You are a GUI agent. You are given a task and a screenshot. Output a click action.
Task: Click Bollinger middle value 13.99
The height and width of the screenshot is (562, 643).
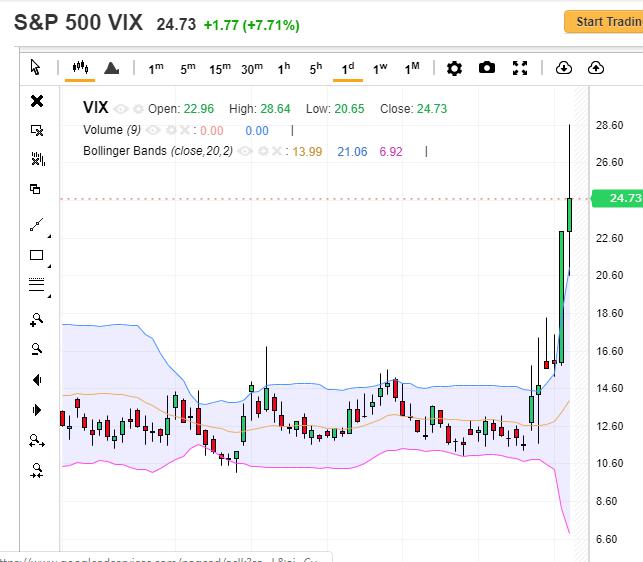click(307, 152)
